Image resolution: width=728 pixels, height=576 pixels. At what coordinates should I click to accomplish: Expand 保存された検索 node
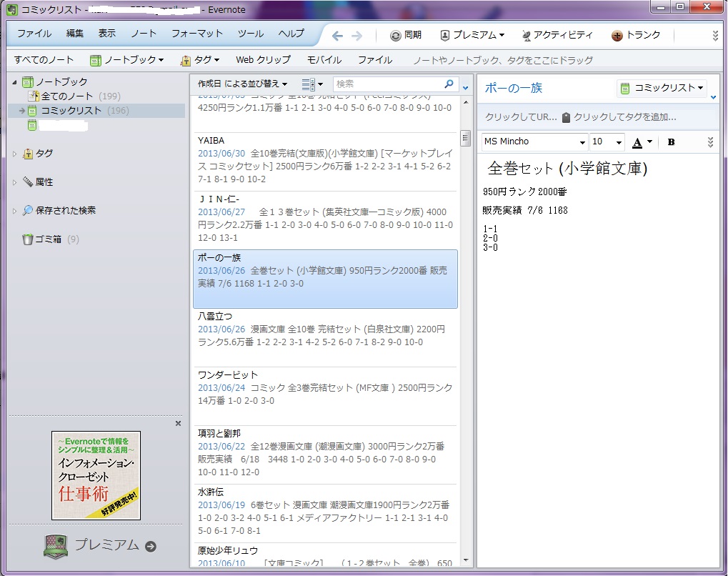[x=14, y=211]
